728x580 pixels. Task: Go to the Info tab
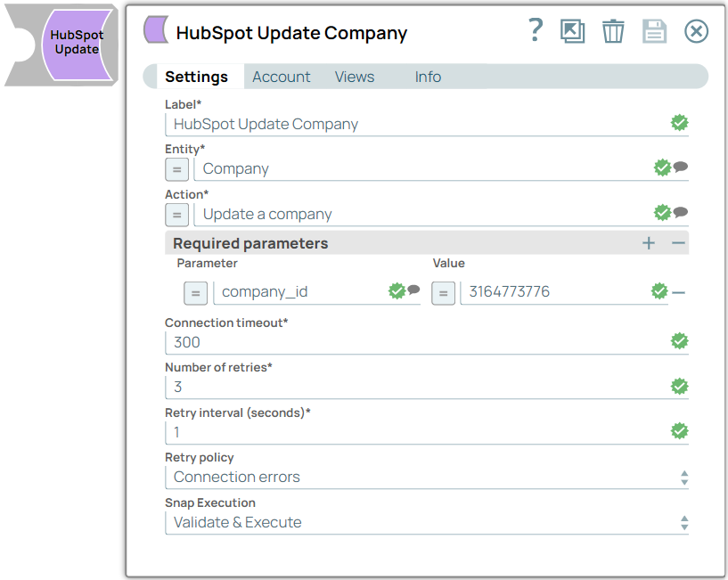[428, 77]
